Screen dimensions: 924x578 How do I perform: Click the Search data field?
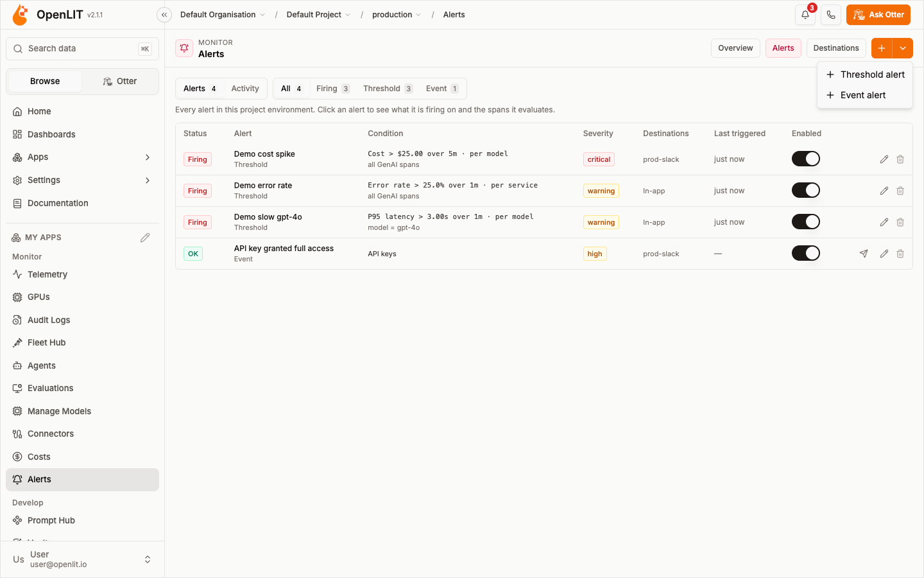(82, 49)
